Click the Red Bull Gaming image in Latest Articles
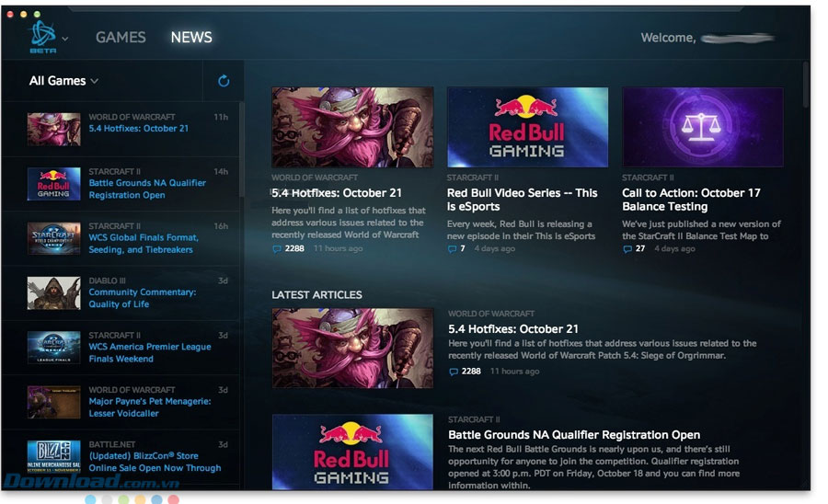 coord(352,452)
